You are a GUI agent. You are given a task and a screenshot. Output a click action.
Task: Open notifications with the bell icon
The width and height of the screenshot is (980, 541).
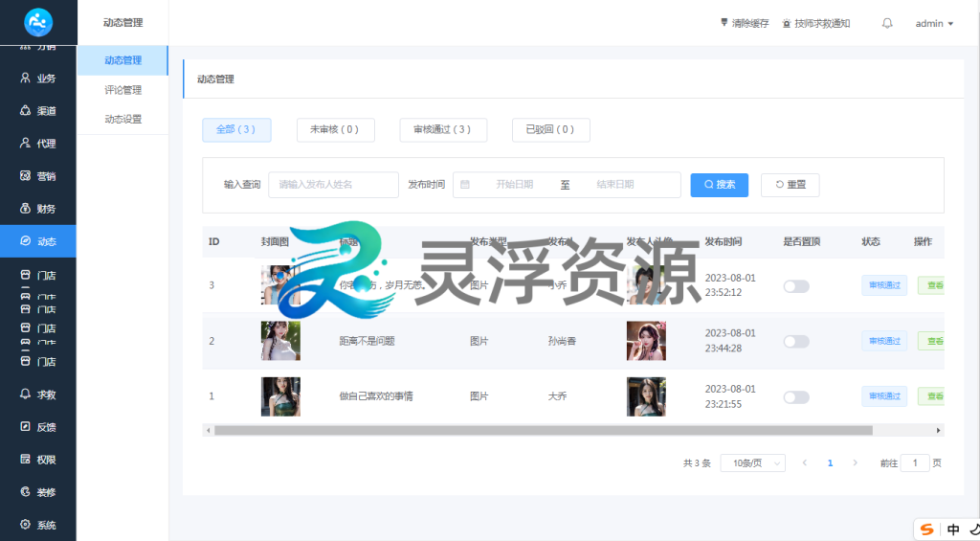pos(887,23)
